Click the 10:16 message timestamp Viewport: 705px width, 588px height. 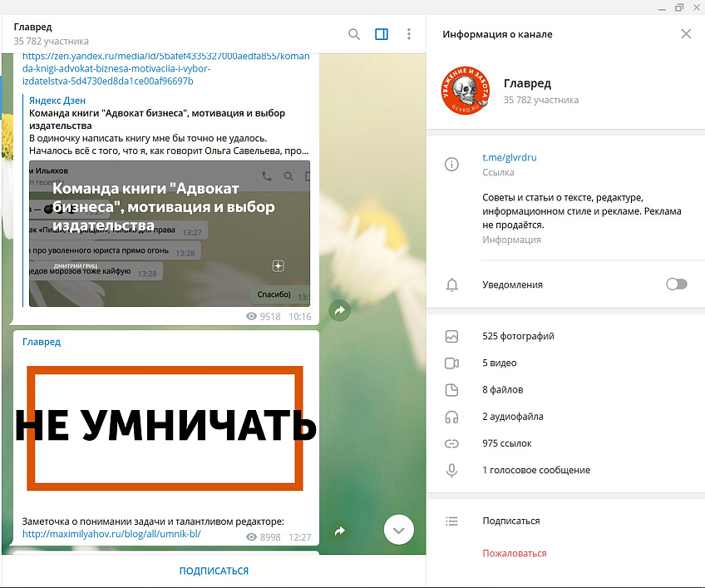pos(300,317)
